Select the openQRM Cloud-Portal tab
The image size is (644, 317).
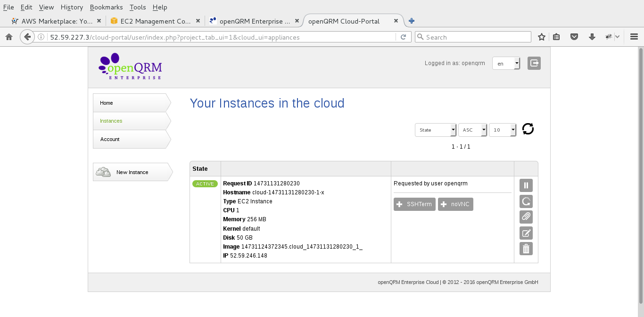pos(353,21)
